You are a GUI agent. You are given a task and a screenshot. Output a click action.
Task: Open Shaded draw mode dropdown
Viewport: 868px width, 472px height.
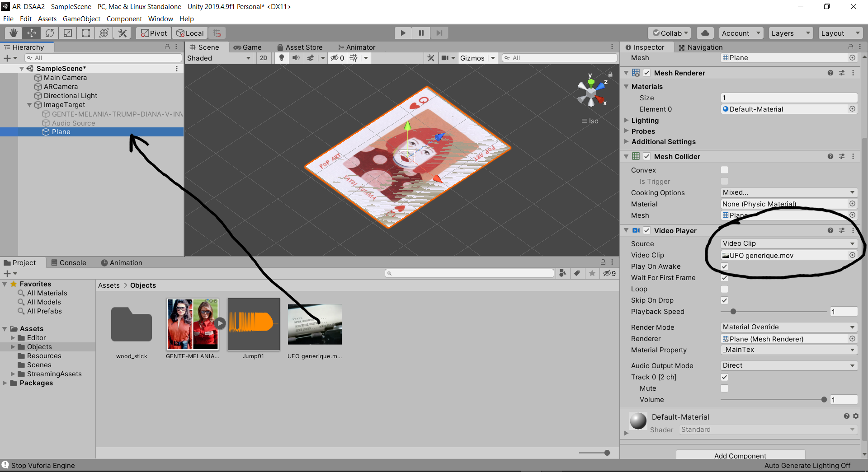219,58
